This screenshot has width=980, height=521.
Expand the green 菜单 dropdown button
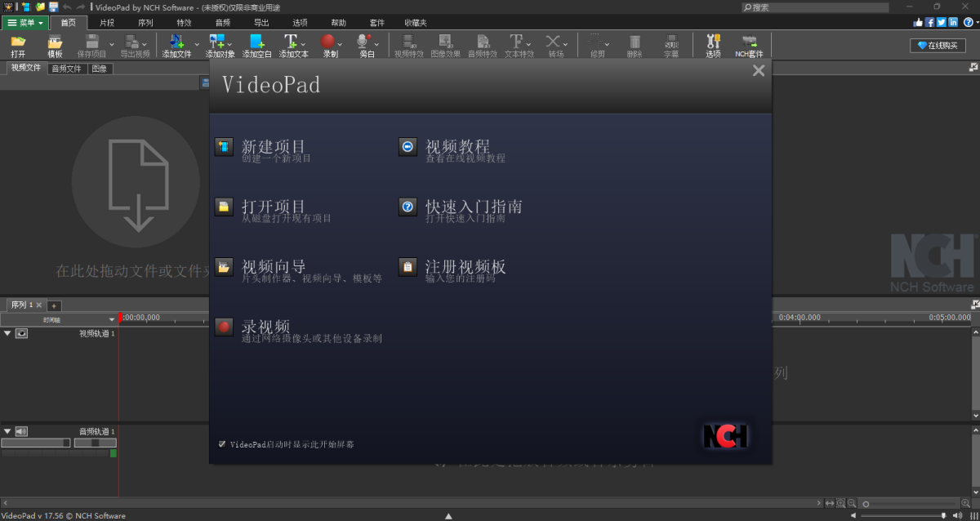[24, 23]
